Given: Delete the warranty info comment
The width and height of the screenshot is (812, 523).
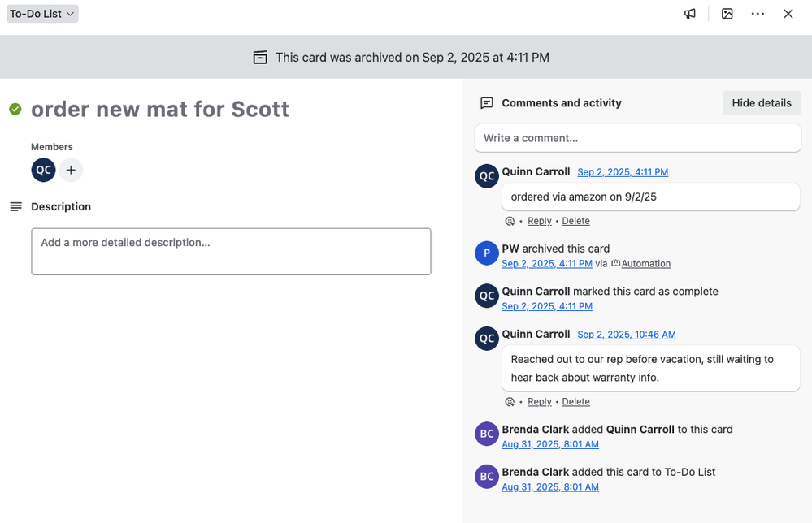Looking at the screenshot, I should [575, 402].
